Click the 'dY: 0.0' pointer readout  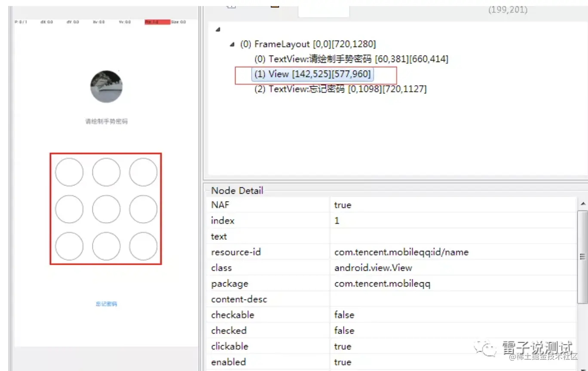point(73,22)
